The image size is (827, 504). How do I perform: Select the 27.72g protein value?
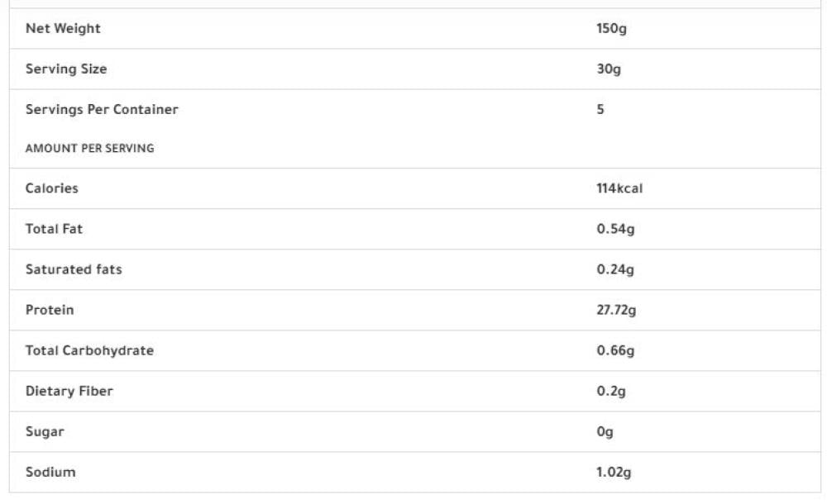click(x=616, y=310)
